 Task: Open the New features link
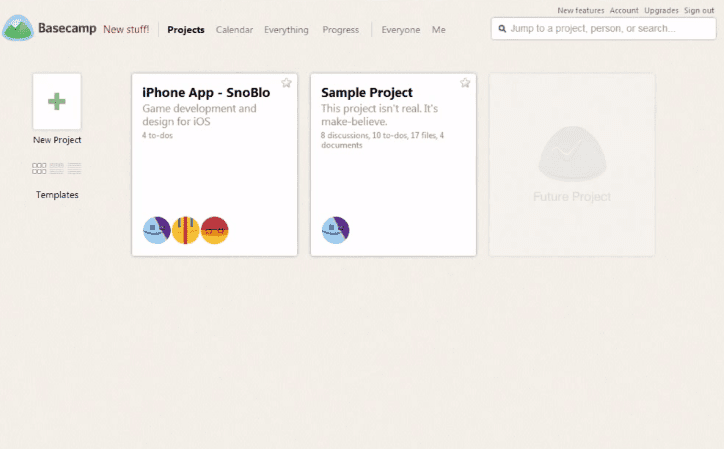[x=580, y=10]
